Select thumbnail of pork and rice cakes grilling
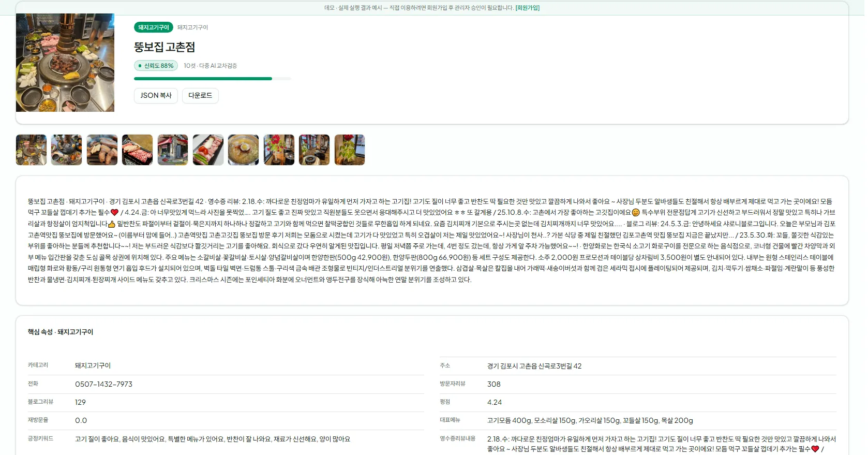This screenshot has height=455, width=868. pos(102,150)
